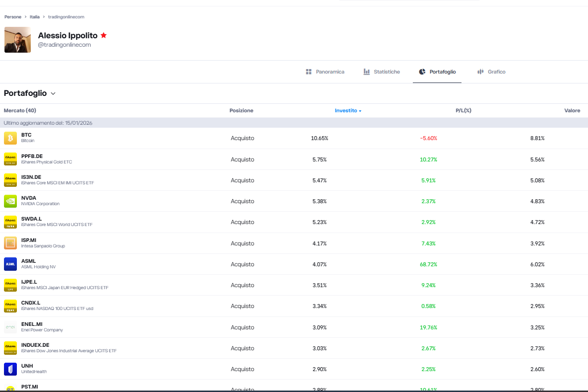
Task: Open the INDUEX.DE ticker
Action: tap(35, 345)
